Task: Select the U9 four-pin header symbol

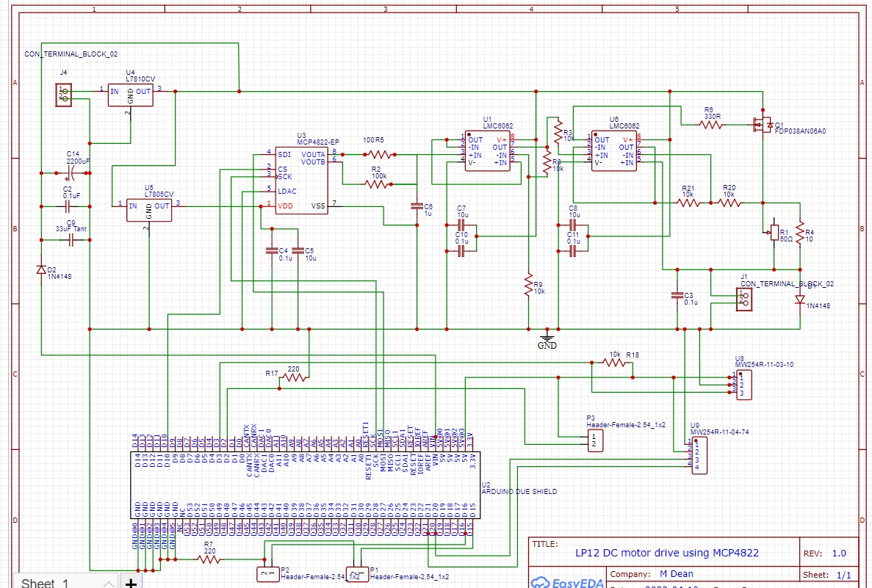Action: click(x=699, y=456)
